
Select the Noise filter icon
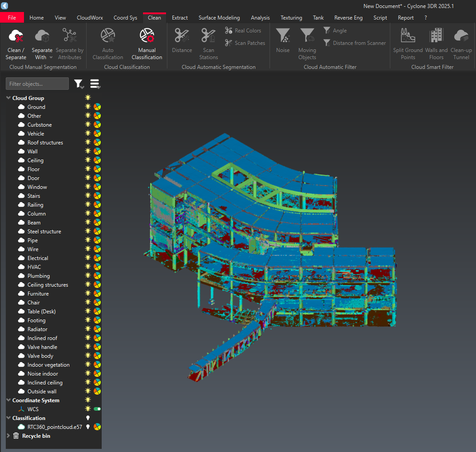pos(283,36)
